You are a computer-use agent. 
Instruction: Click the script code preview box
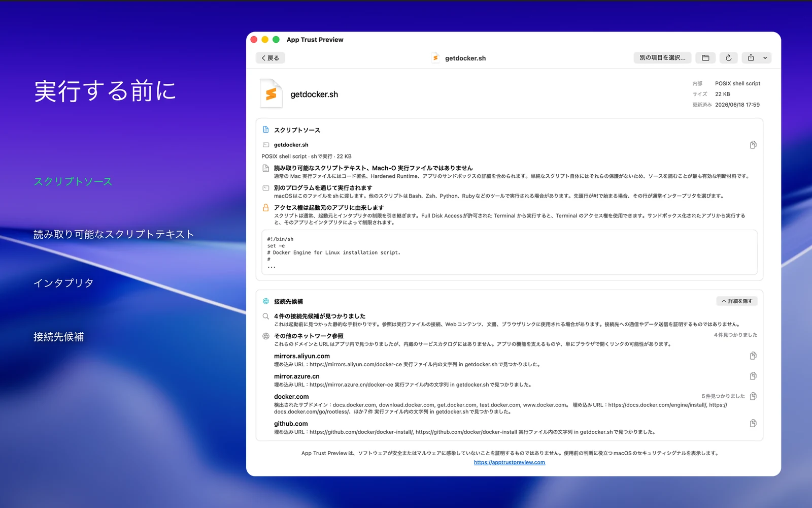pos(510,252)
